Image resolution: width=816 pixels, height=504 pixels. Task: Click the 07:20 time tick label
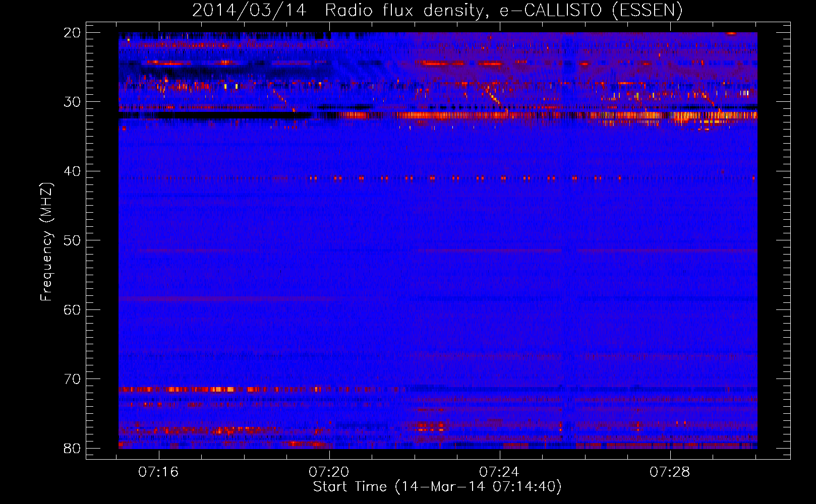329,472
